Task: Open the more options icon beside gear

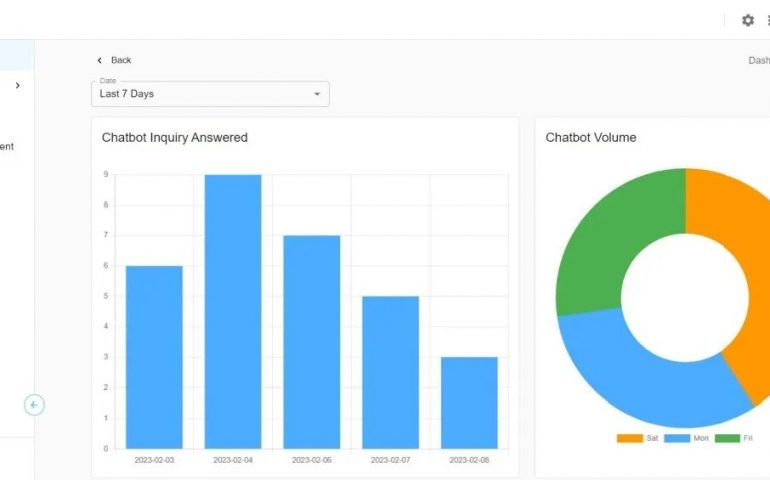Action: 766,20
